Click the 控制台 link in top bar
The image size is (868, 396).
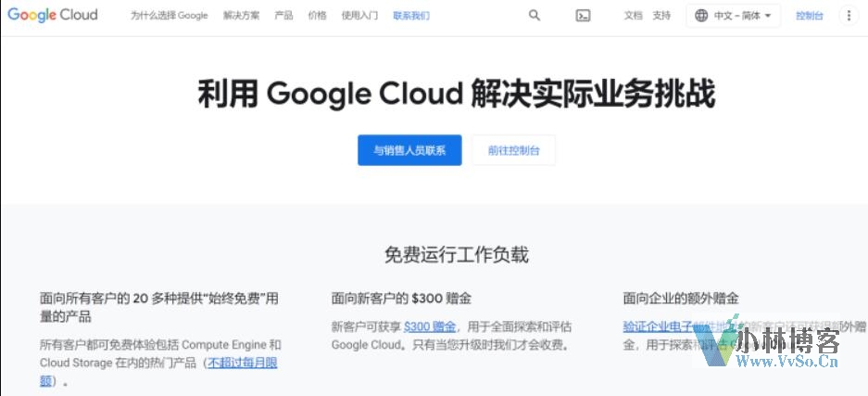pos(810,16)
